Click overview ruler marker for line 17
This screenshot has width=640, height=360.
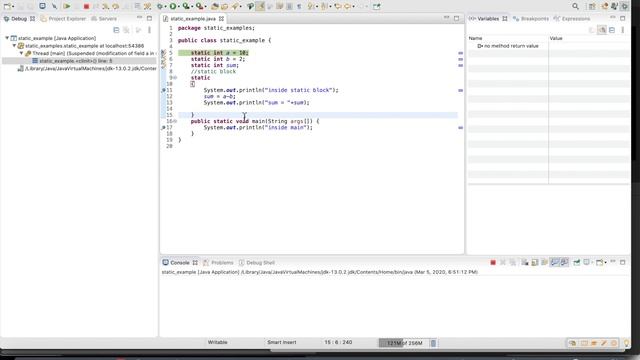point(460,128)
